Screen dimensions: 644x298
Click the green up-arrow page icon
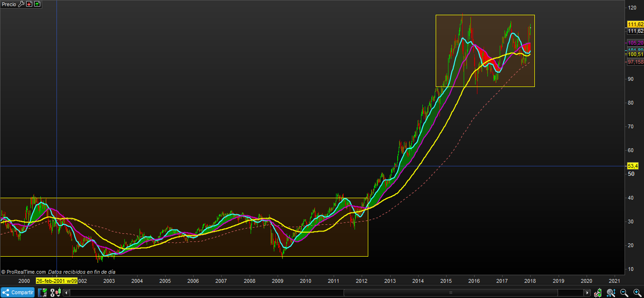pos(37,4)
